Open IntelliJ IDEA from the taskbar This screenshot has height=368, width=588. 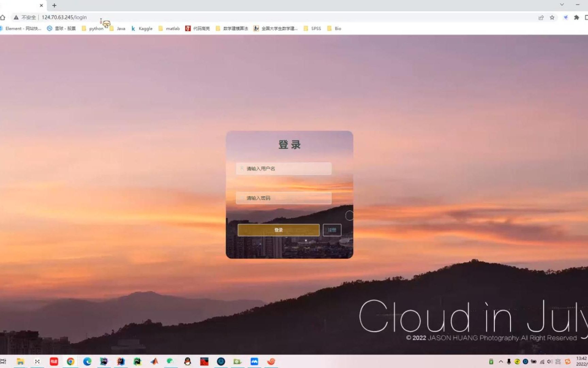point(121,362)
